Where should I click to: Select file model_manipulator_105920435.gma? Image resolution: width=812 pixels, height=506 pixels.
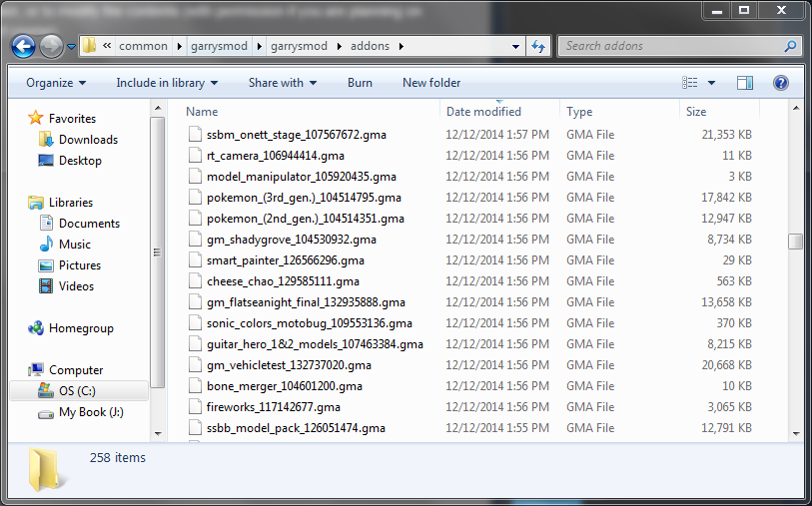[x=302, y=177]
